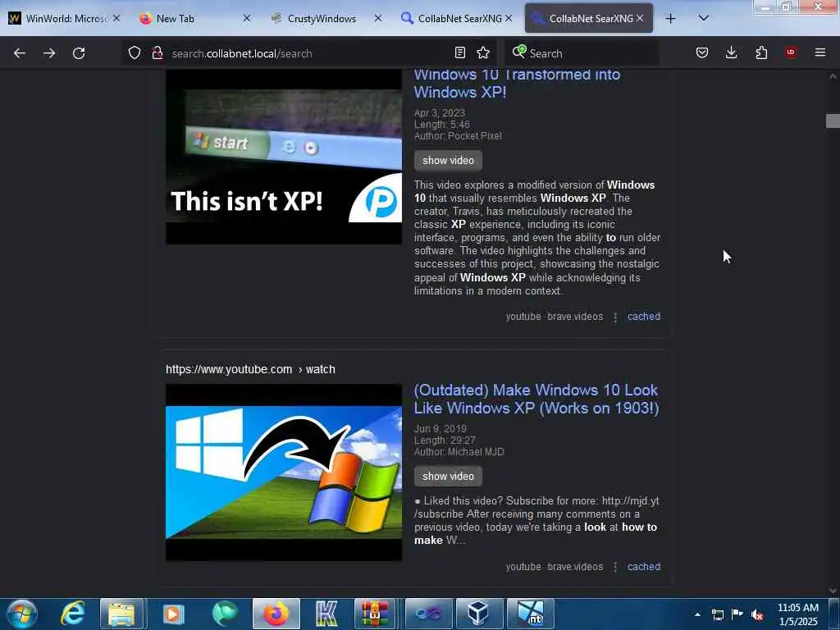Open the clock showing 11:05 AM
The height and width of the screenshot is (630, 840).
coord(797,614)
